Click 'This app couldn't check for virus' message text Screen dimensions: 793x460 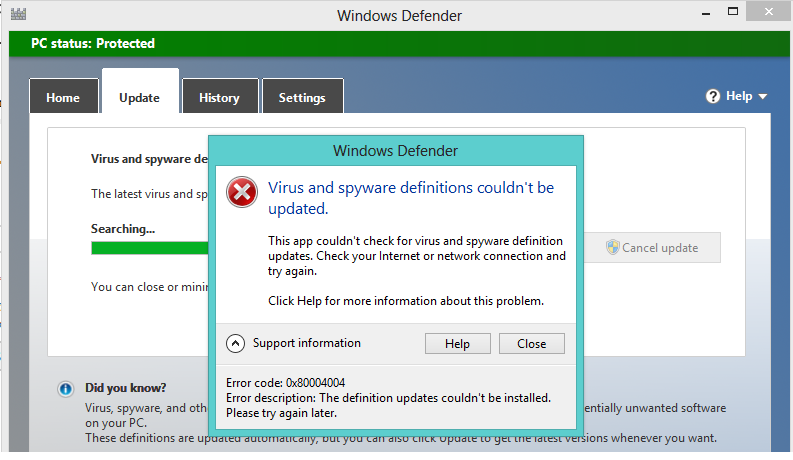[x=417, y=256]
